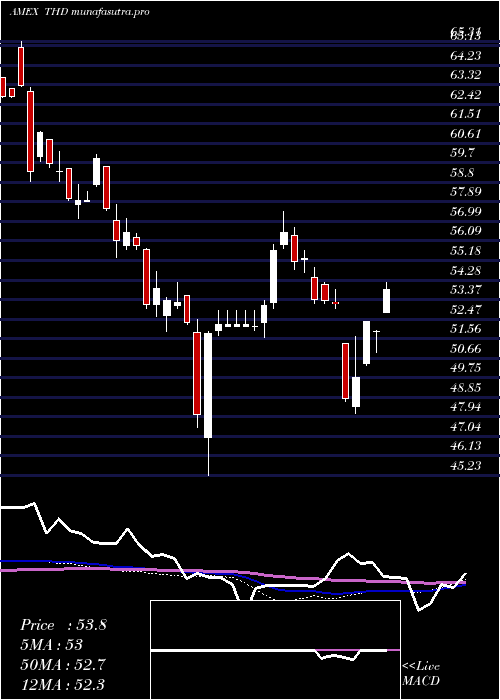
Task: Click the 45.23 price axis label
Action: (x=466, y=466)
